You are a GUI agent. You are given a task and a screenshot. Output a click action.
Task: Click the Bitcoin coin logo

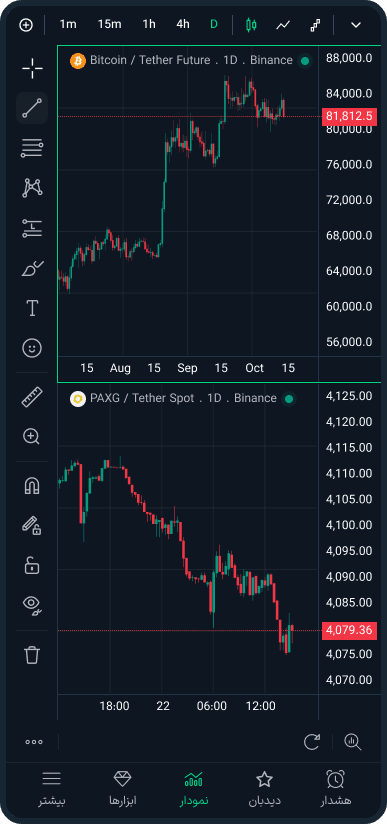78,60
